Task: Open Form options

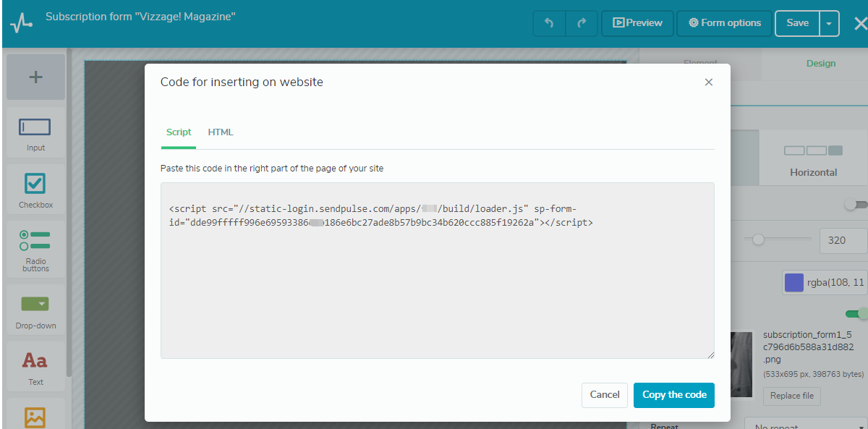Action: [x=724, y=23]
